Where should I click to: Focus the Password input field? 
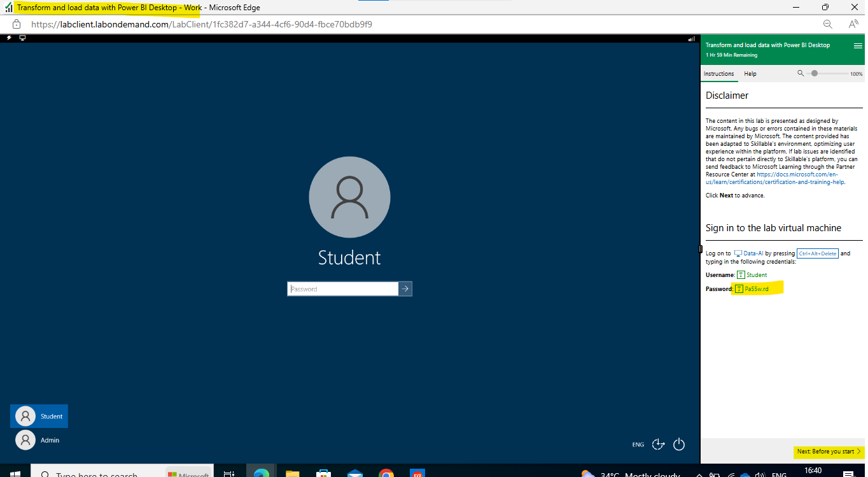coord(343,289)
